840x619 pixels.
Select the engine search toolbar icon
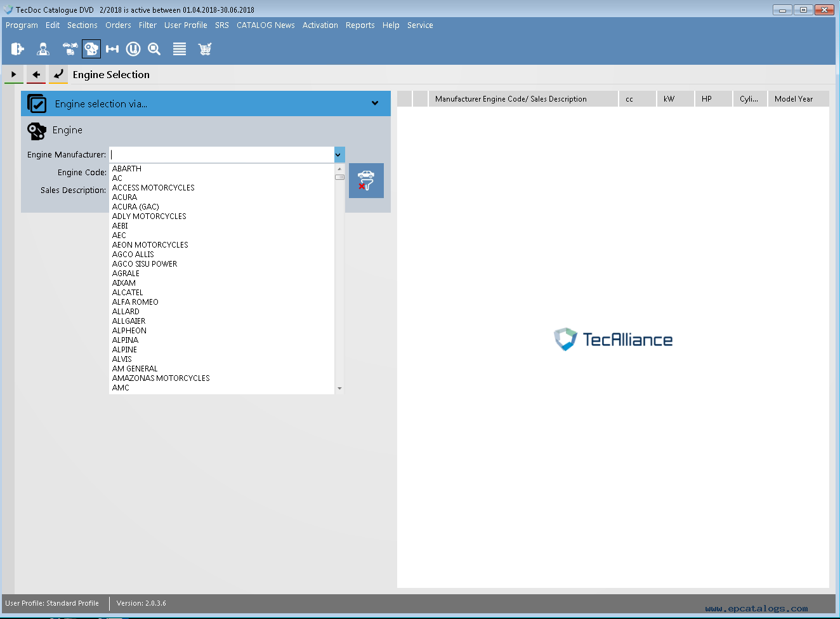pos(91,49)
